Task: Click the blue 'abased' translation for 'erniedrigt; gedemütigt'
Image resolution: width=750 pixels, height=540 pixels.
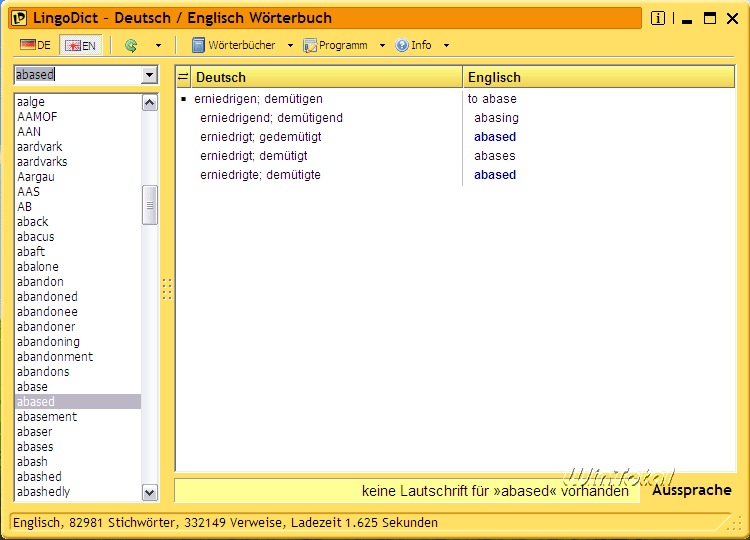Action: pos(495,137)
